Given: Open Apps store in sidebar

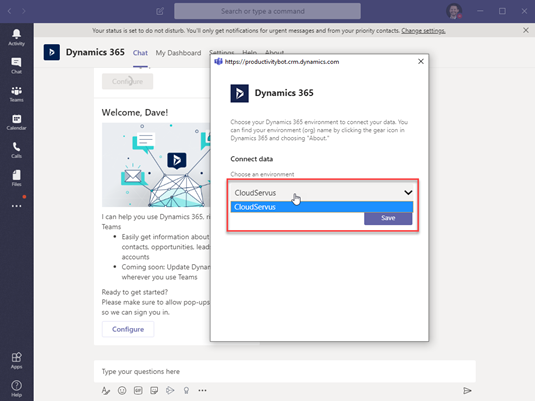Looking at the screenshot, I should coord(16,360).
